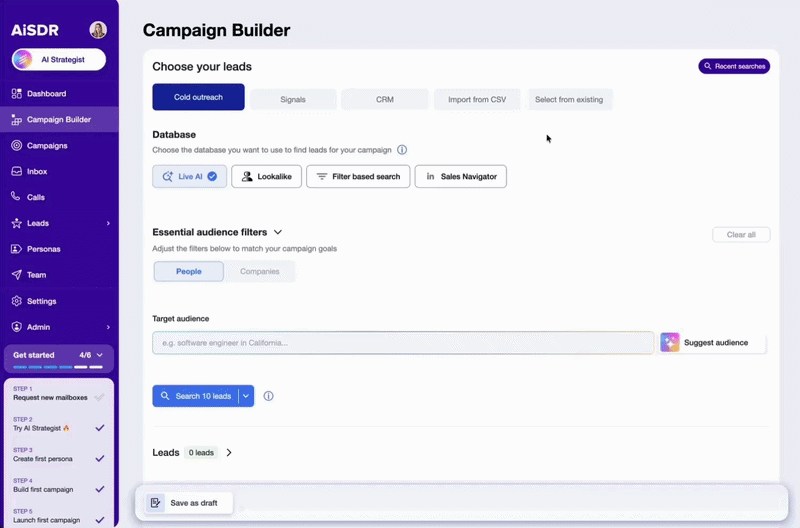The image size is (800, 528).
Task: Open Dashboard from the sidebar
Action: pyautogui.click(x=46, y=94)
